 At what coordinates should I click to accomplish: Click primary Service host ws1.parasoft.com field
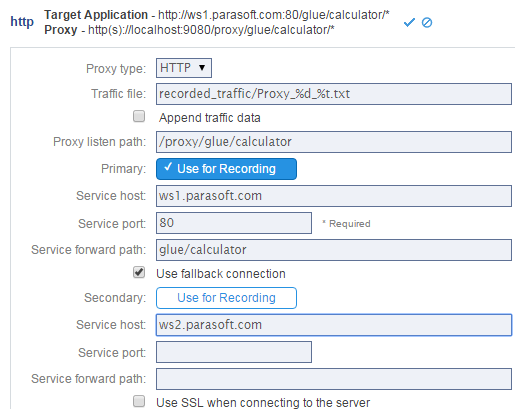click(334, 196)
